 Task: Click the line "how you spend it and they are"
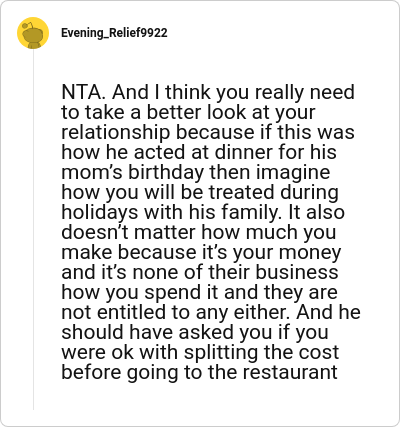point(200,292)
